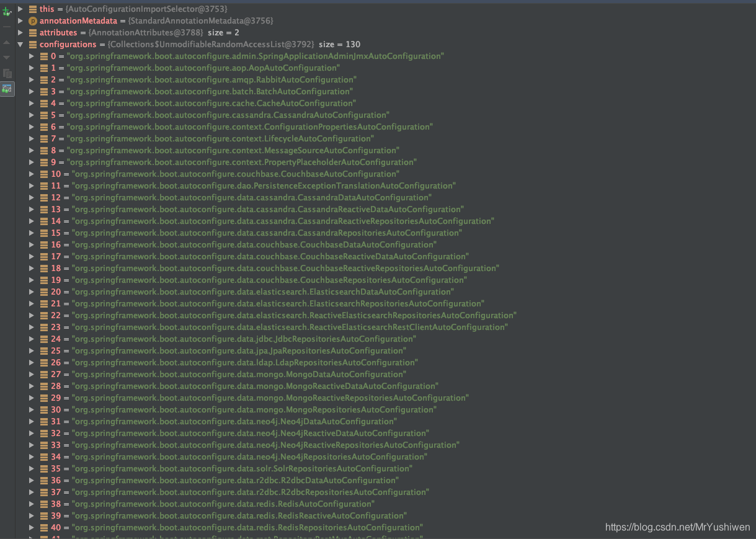This screenshot has width=756, height=539.
Task: Click the Duplicate Watch copy icon
Action: 7,73
